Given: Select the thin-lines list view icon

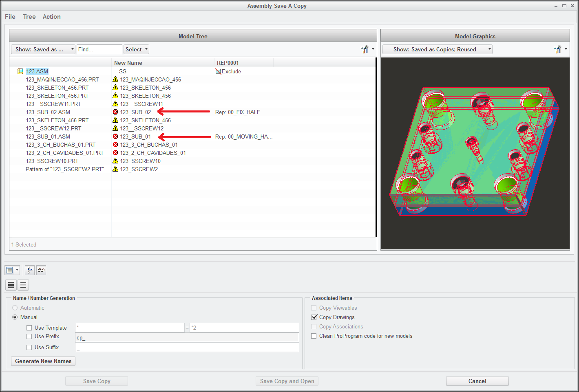Looking at the screenshot, I should (x=23, y=285).
